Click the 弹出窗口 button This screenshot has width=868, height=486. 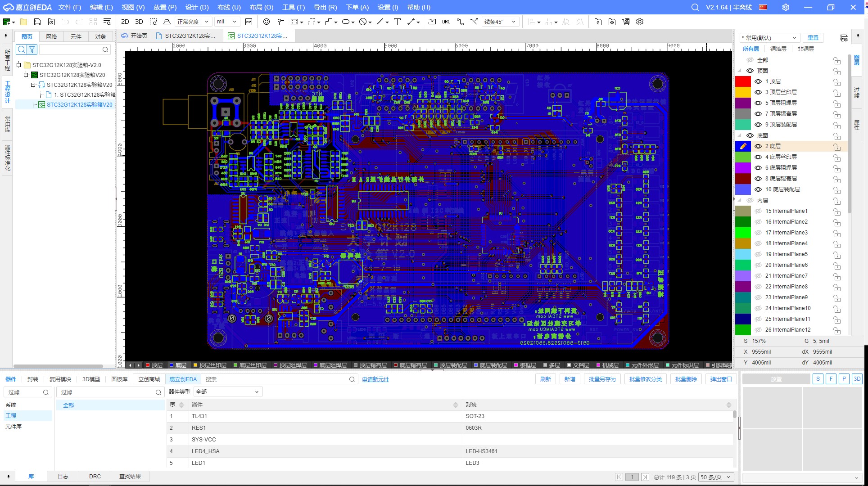721,379
